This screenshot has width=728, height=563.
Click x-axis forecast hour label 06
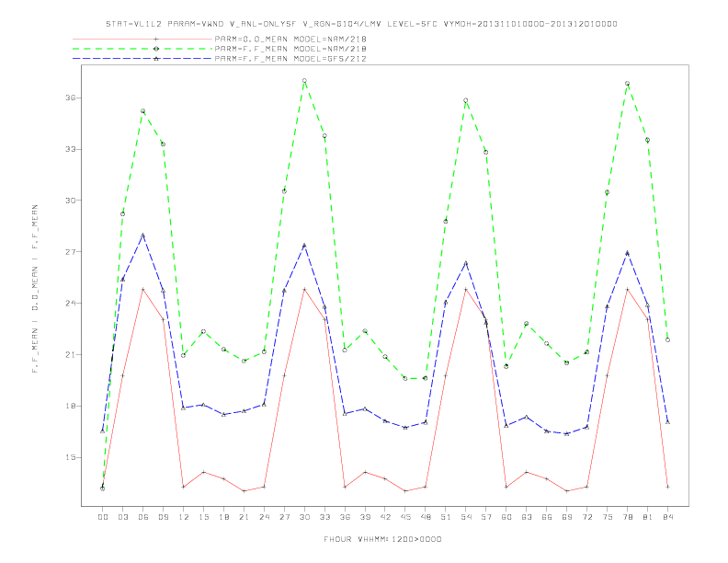(143, 517)
